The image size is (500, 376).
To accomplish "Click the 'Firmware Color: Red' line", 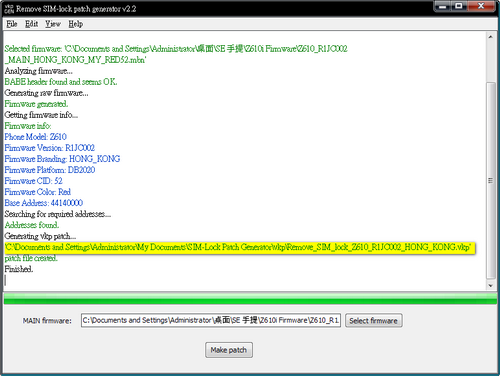I will [x=37, y=192].
